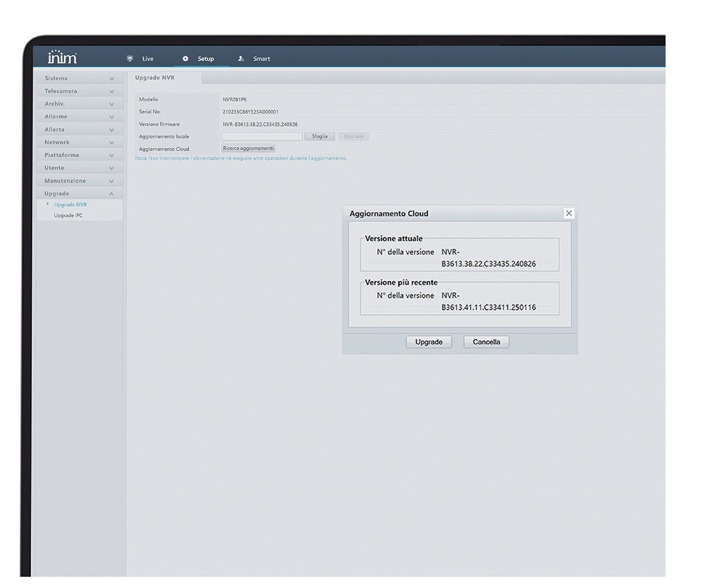
Task: Click the Live monitor icon
Action: click(x=130, y=58)
